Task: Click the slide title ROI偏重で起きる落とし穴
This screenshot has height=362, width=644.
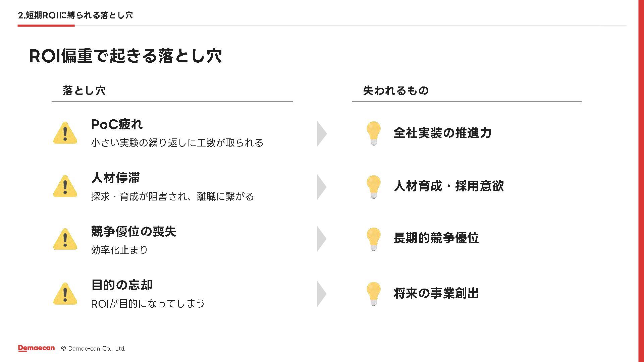Action: 125,56
